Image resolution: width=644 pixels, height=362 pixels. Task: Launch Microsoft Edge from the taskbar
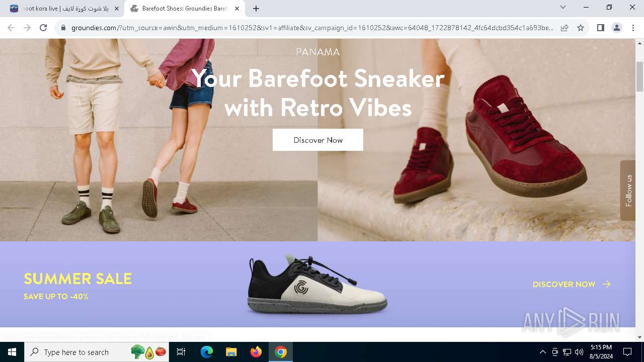coord(207,352)
